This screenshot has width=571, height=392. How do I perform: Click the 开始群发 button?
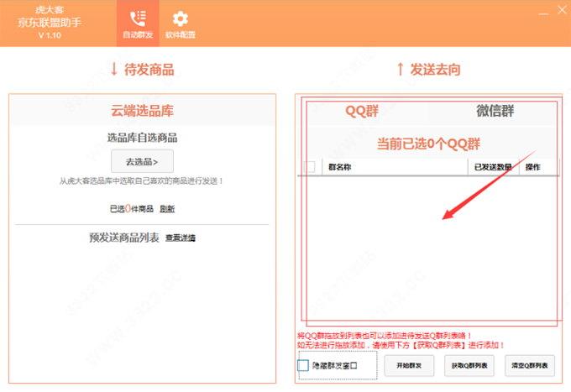(409, 365)
